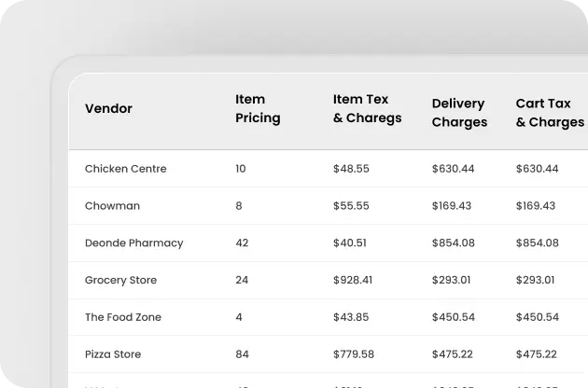Select the Chowman vendor name
Screen dimensions: 588x388
click(x=112, y=206)
